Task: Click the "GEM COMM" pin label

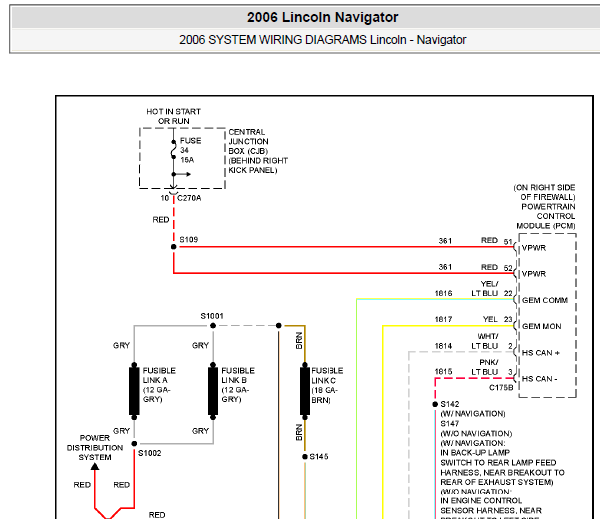Action: (545, 300)
